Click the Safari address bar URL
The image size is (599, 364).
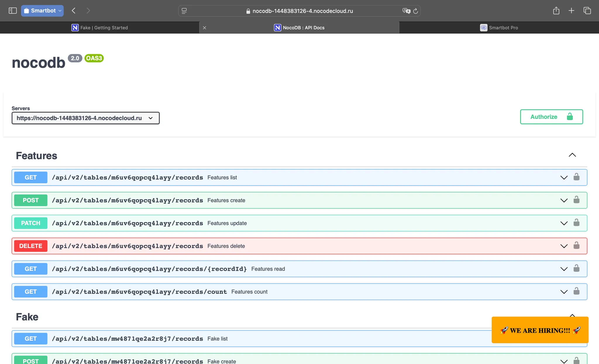[303, 11]
